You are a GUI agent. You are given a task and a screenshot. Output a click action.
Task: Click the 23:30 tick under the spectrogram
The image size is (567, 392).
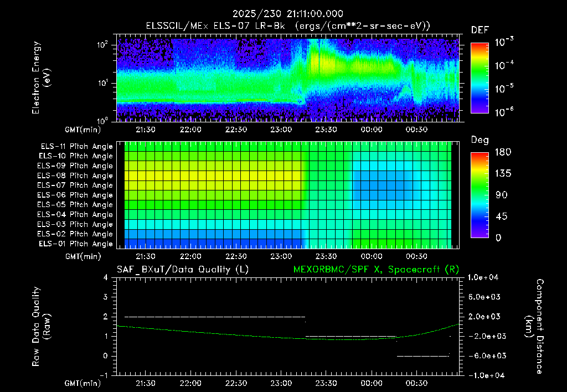coord(326,130)
